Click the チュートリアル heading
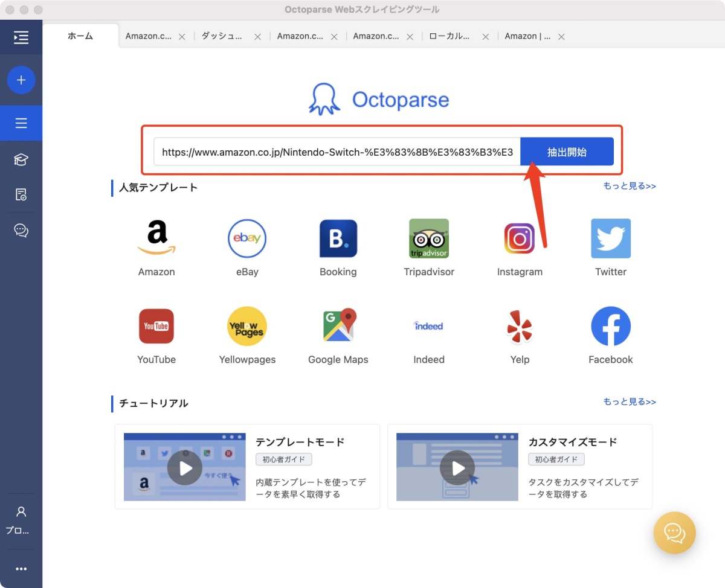Viewport: 725px width, 588px height. (x=153, y=403)
